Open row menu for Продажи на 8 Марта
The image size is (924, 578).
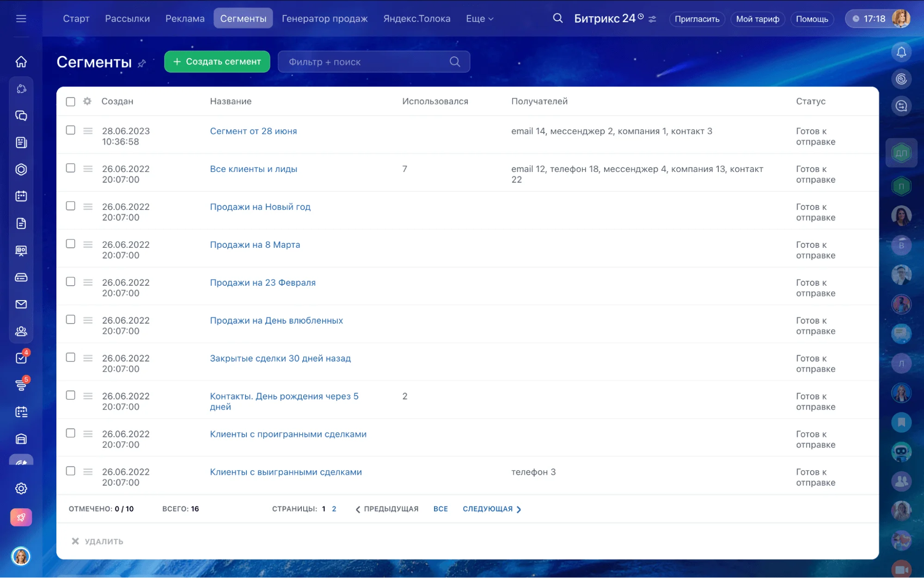88,245
